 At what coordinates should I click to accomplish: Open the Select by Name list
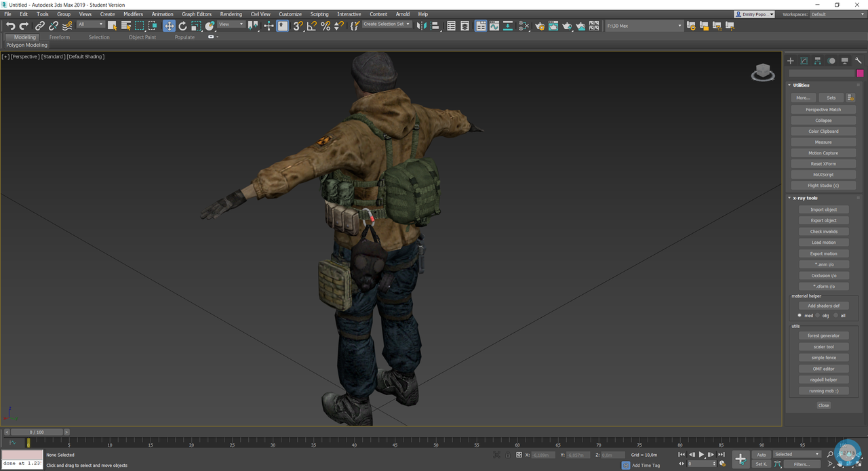126,26
